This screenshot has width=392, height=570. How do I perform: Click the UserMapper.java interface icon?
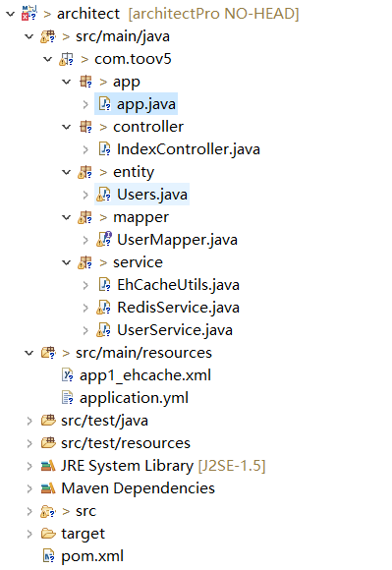pyautogui.click(x=104, y=239)
